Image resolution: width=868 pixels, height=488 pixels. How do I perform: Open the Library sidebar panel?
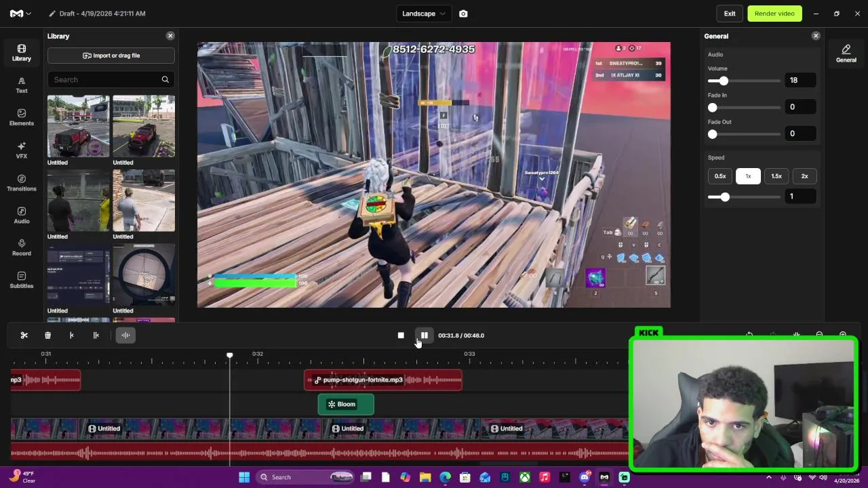(21, 53)
